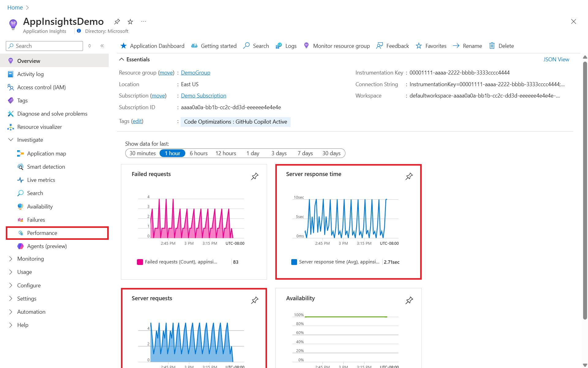The height and width of the screenshot is (368, 588).
Task: Select the 7 days time range
Action: (305, 153)
